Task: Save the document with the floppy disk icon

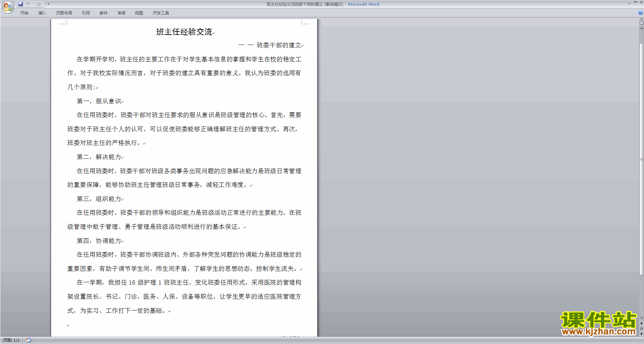Action: coord(20,4)
